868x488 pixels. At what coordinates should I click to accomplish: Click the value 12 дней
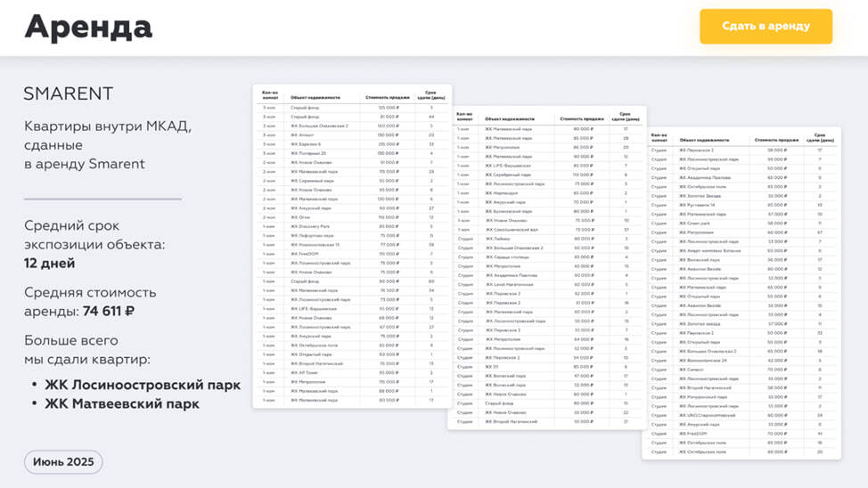pyautogui.click(x=49, y=264)
